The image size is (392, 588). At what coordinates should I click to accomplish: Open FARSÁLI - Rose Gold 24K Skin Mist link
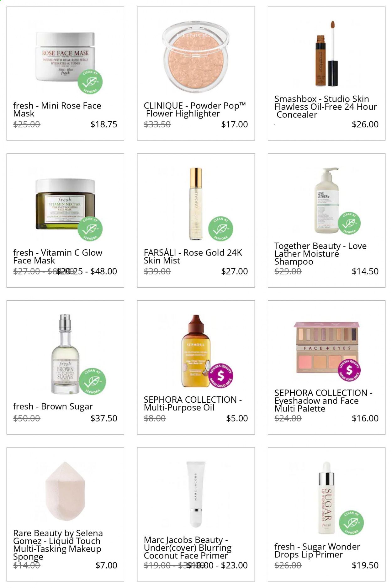click(x=193, y=257)
